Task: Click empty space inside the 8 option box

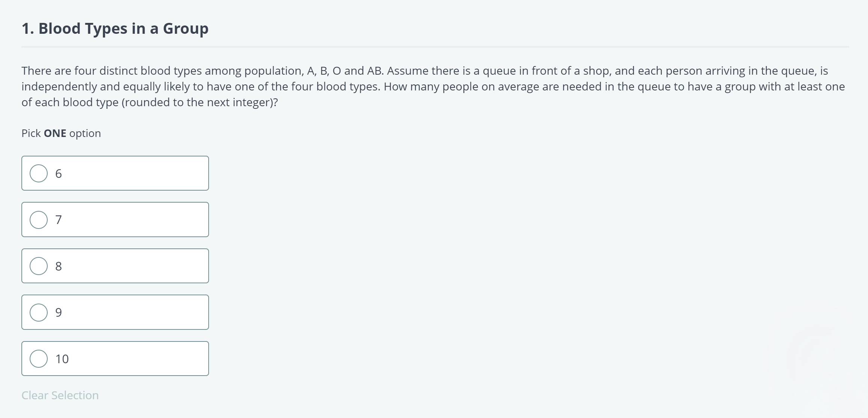Action: point(143,266)
